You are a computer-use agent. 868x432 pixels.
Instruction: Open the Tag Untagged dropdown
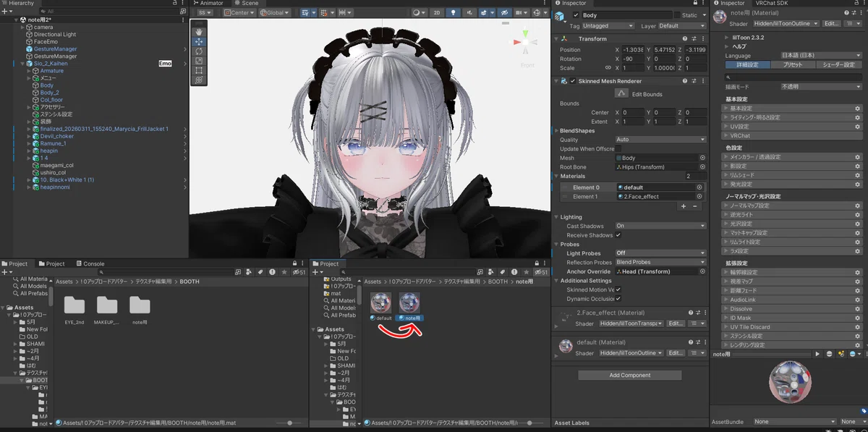click(608, 26)
